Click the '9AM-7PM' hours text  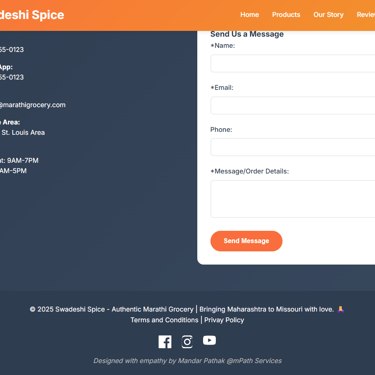23,161
